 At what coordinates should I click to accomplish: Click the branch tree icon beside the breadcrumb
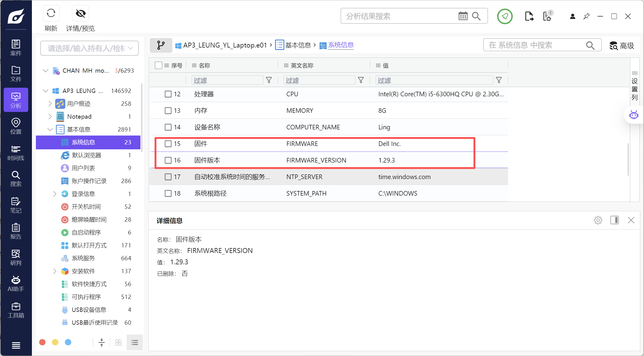tap(161, 45)
